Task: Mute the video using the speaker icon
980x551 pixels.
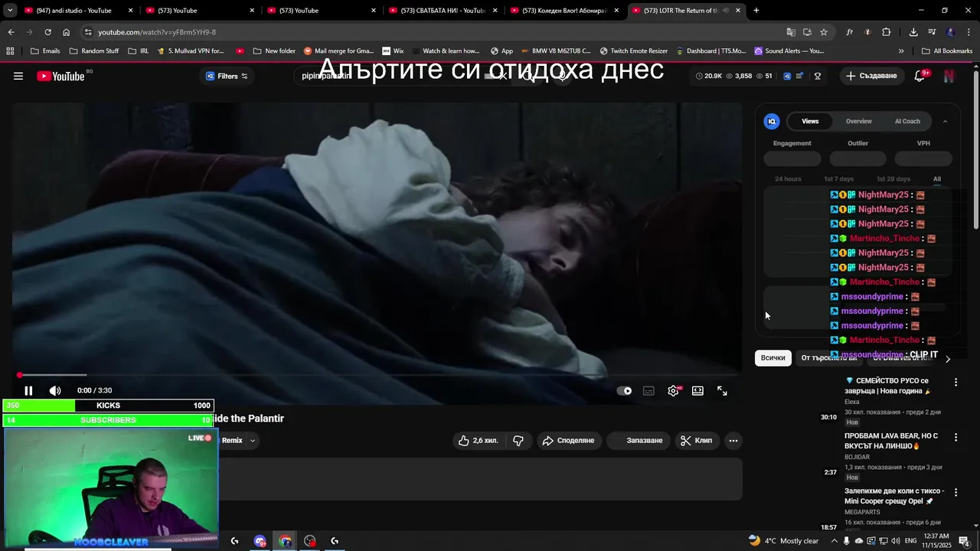Action: pyautogui.click(x=55, y=390)
